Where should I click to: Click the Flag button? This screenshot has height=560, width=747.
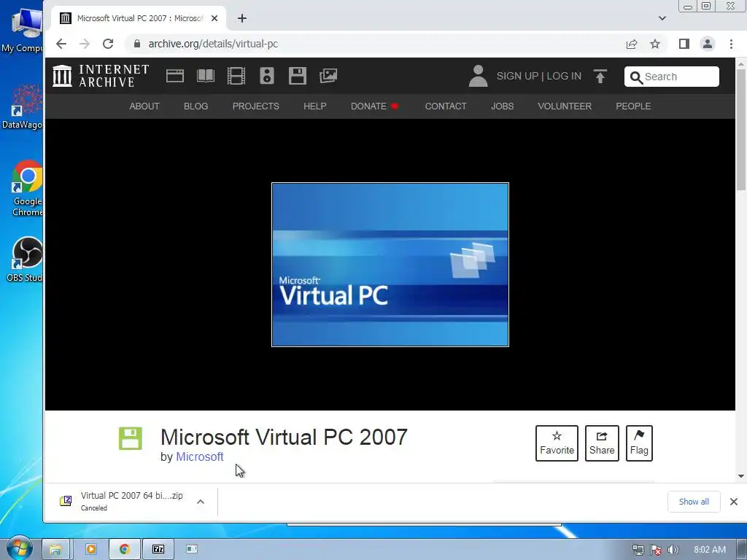639,443
